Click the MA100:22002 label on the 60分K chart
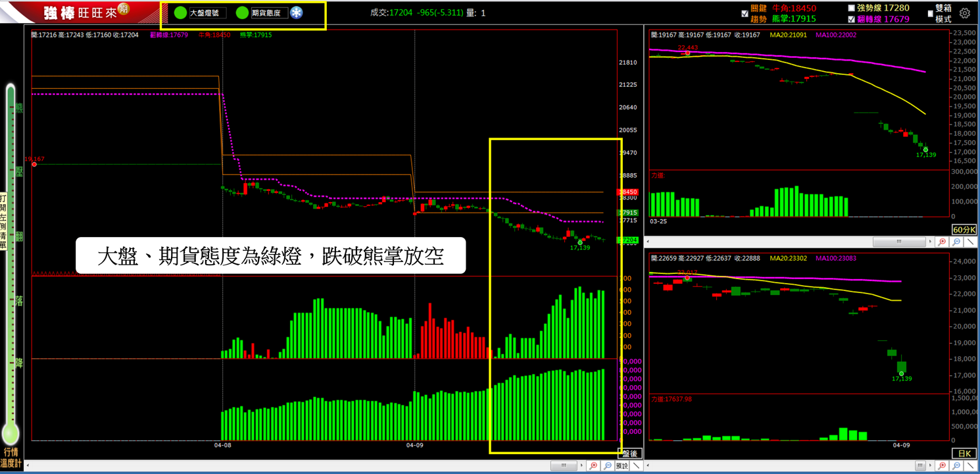This screenshot has height=474, width=980. (837, 35)
